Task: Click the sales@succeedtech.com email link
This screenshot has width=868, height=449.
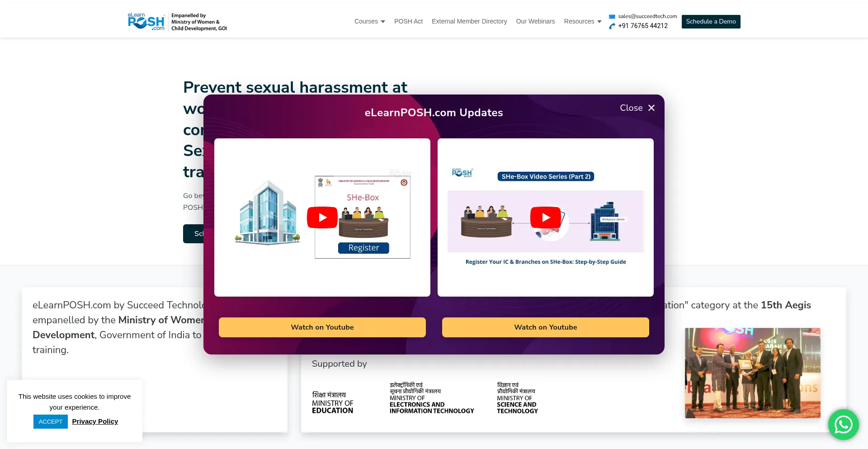Action: click(x=647, y=16)
